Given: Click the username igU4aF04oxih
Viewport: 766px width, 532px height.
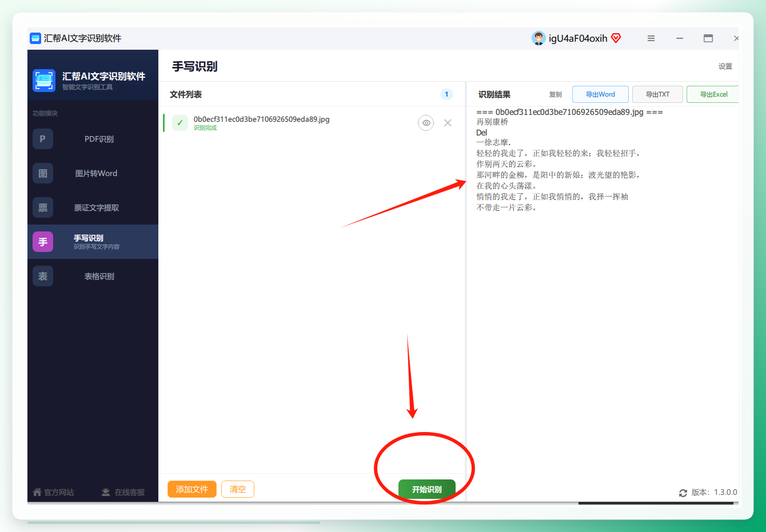Looking at the screenshot, I should [x=578, y=38].
